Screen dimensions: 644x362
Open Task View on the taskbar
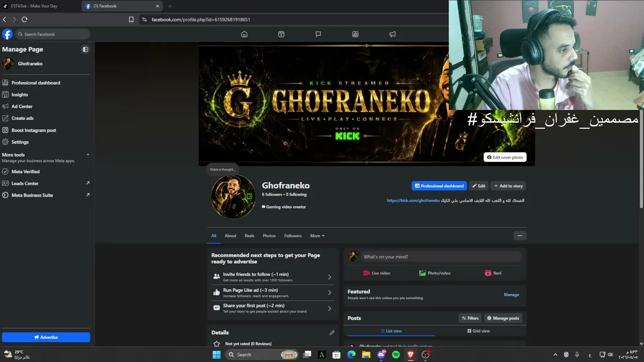tap(307, 354)
